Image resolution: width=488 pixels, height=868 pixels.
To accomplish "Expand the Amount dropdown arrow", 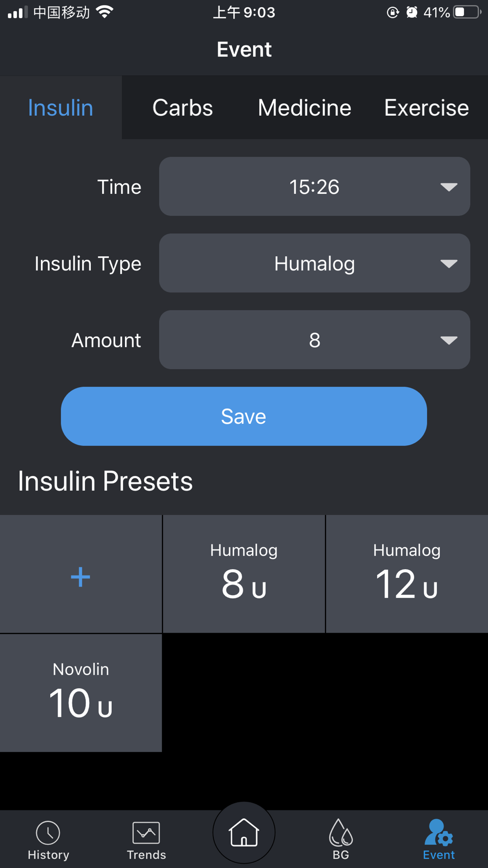I will (448, 340).
